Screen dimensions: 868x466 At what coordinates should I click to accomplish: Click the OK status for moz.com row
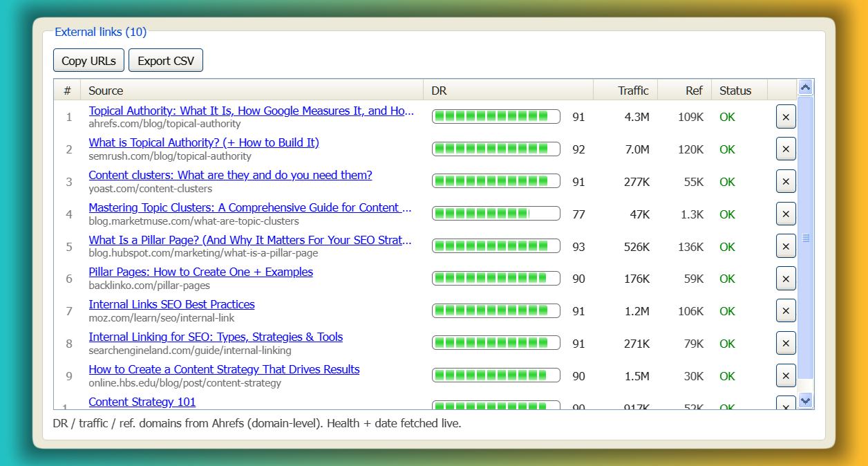click(x=727, y=311)
